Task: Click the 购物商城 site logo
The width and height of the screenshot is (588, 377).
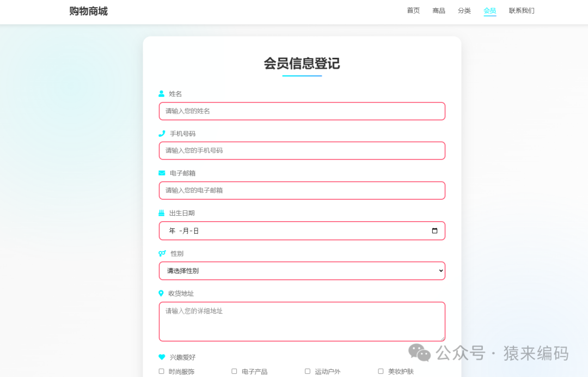Action: pos(89,11)
